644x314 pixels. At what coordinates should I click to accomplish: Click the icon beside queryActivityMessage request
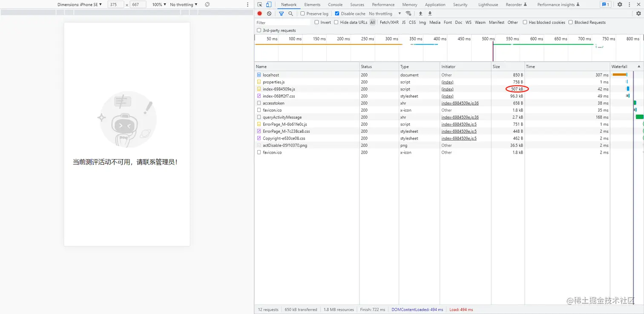click(x=259, y=117)
